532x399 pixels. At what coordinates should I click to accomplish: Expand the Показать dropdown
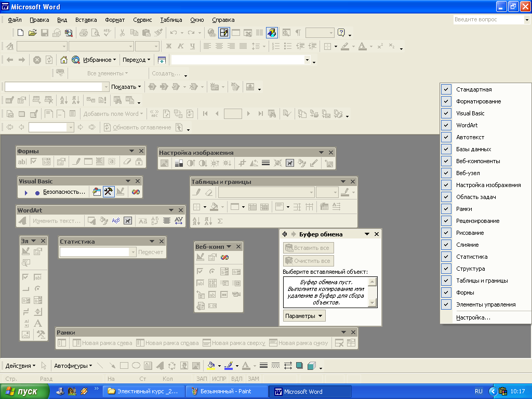coord(126,87)
